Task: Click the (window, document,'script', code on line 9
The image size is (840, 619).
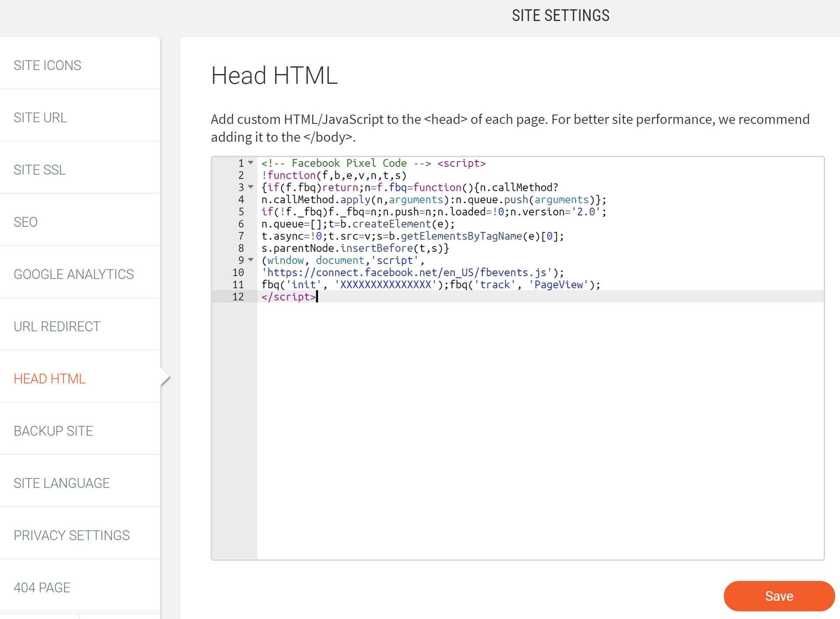Action: (343, 260)
